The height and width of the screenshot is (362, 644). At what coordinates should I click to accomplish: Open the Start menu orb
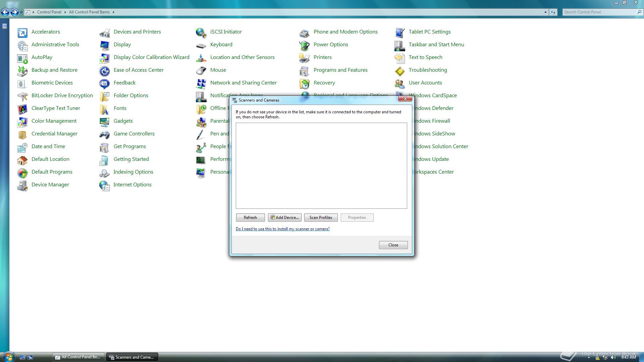[9, 357]
